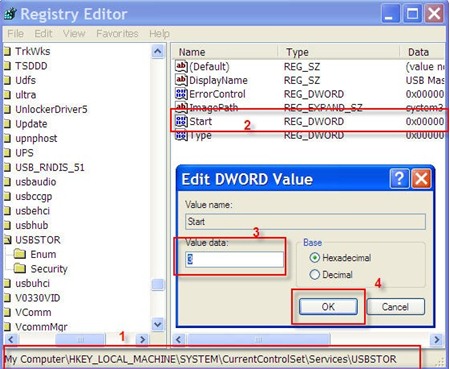Confirm the DWORD edit with OK
The image size is (450, 369).
[x=328, y=307]
